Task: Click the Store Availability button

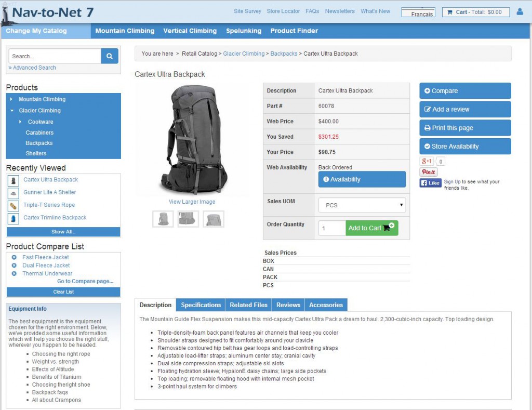Action: (465, 147)
